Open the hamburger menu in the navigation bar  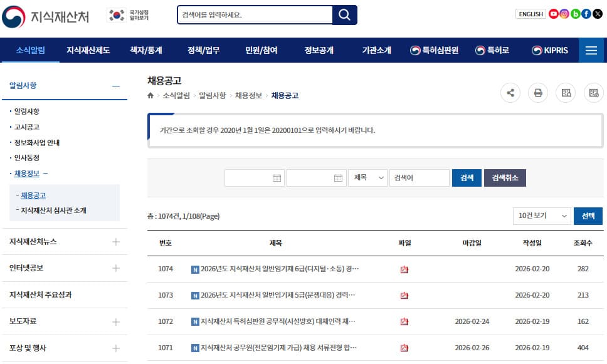coord(591,51)
